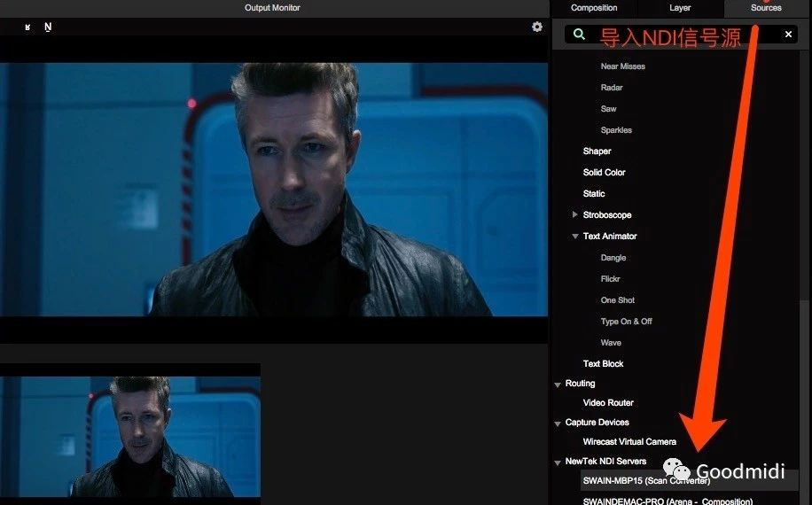This screenshot has width=812, height=505.
Task: Select the Video Router source
Action: 608,402
